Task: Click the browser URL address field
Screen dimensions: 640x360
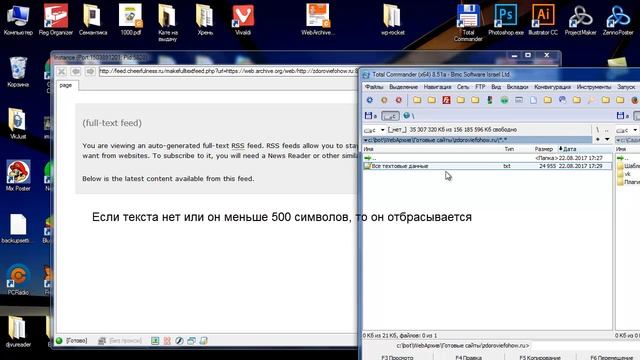Action: point(228,71)
